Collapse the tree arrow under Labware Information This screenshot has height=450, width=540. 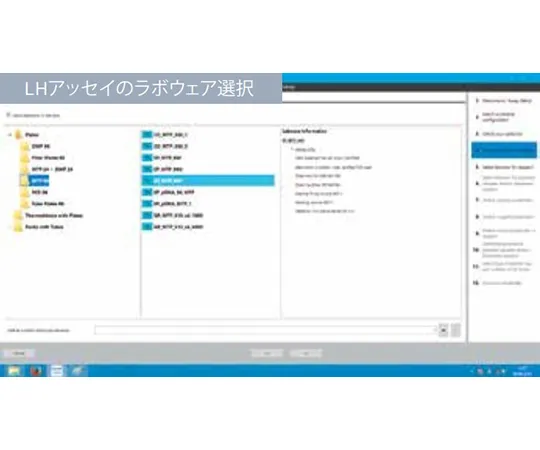pyautogui.click(x=292, y=149)
